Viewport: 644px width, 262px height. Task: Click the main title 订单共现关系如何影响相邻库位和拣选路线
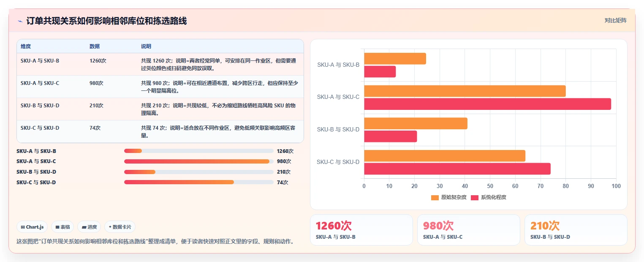pos(106,21)
